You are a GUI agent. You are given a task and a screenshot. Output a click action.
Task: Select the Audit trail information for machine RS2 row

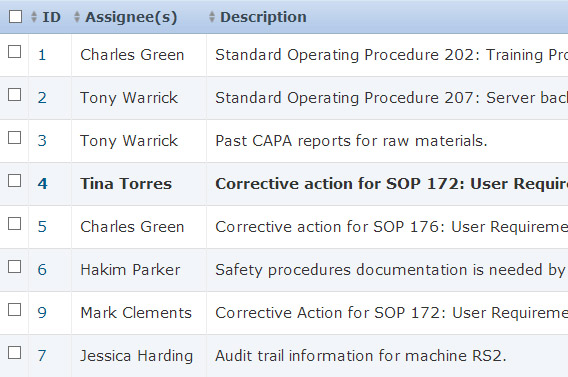[284, 356]
